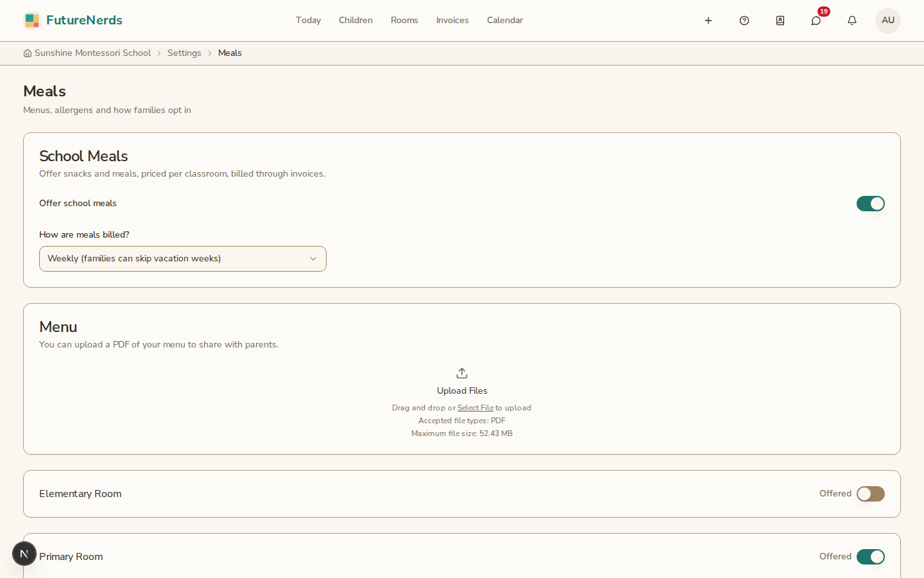Open the AU user avatar menu
The width and height of the screenshot is (924, 578).
pyautogui.click(x=888, y=21)
